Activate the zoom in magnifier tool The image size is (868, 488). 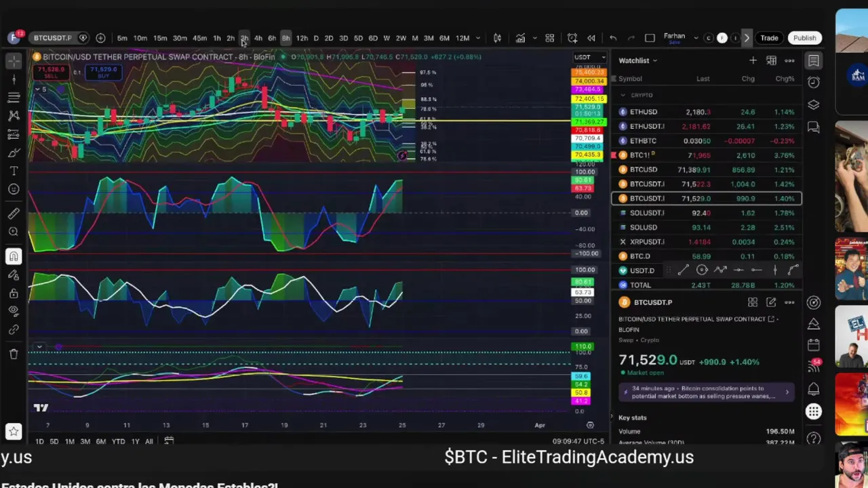[14, 232]
